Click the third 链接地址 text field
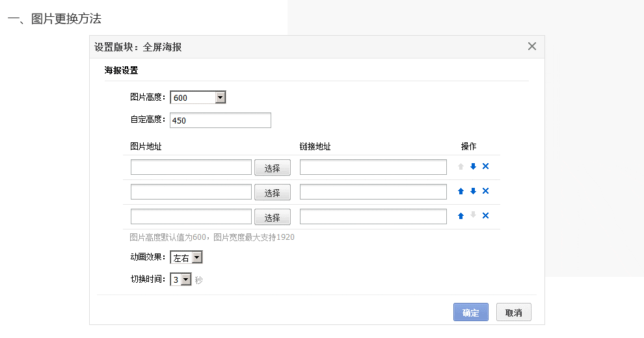 tap(373, 216)
